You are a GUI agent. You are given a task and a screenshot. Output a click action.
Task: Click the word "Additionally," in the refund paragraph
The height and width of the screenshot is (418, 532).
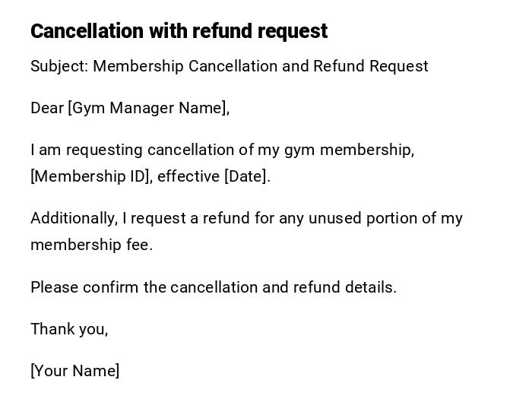pos(74,218)
